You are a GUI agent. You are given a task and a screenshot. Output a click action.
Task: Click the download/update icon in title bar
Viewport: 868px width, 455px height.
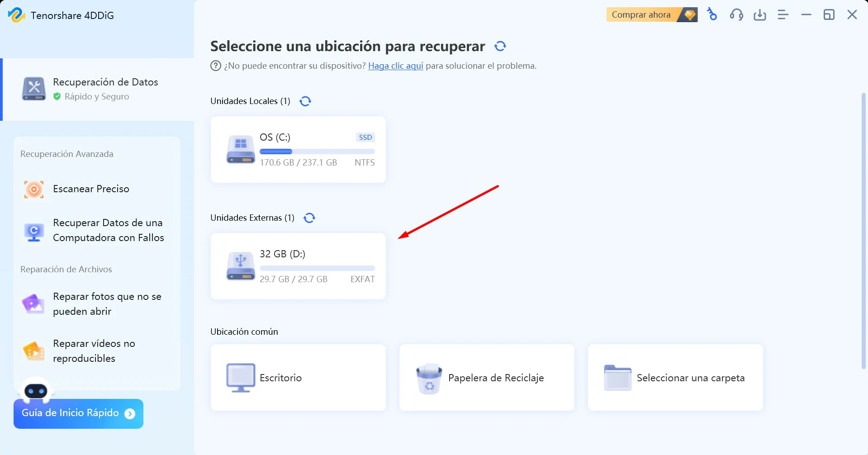[760, 15]
